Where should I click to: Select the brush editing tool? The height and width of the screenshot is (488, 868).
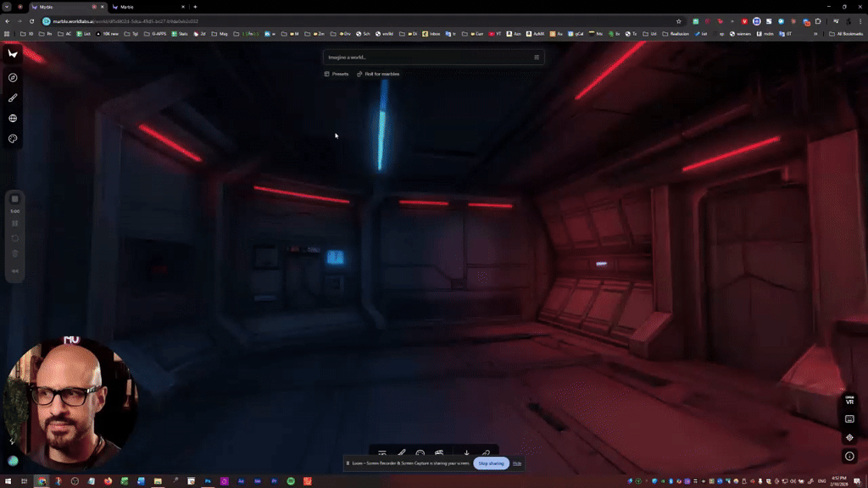click(x=12, y=97)
